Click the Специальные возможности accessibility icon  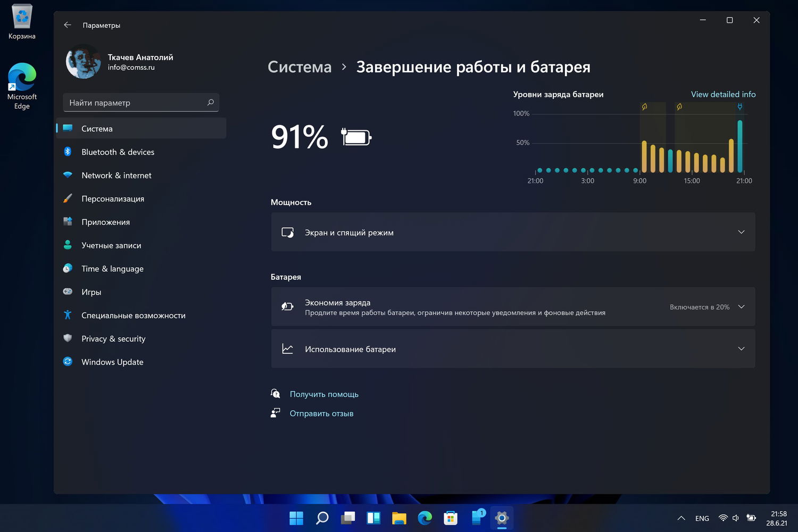(x=68, y=315)
